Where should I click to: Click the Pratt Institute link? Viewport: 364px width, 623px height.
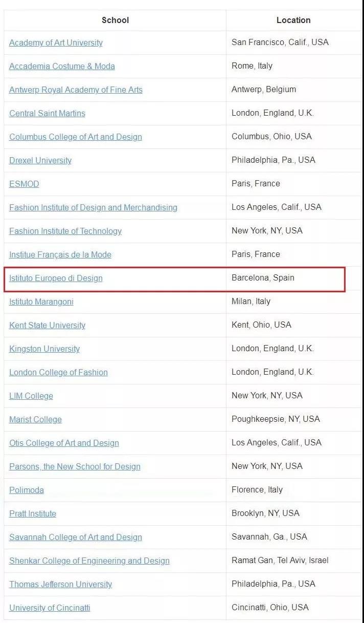click(33, 514)
